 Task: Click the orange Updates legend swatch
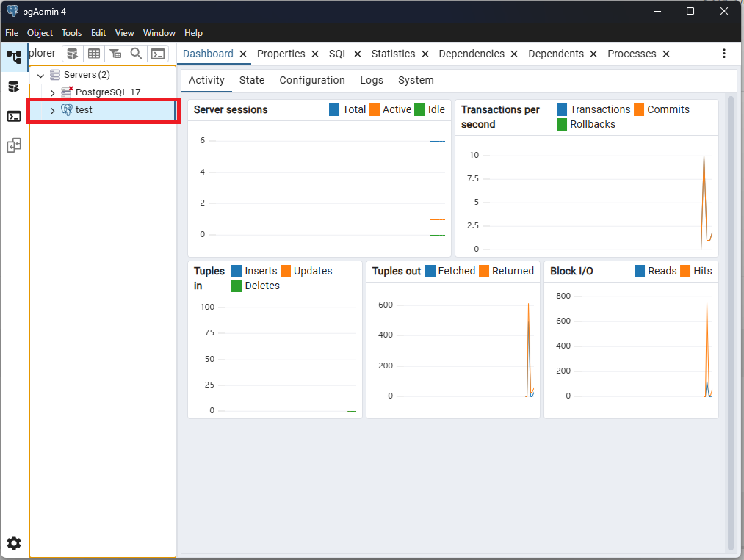pos(285,271)
